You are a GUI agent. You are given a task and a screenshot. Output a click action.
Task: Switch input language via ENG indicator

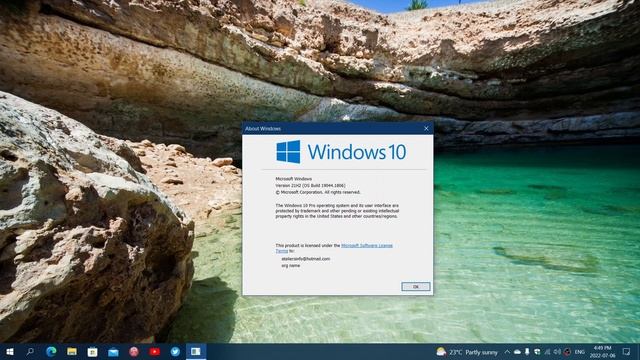pyautogui.click(x=580, y=352)
